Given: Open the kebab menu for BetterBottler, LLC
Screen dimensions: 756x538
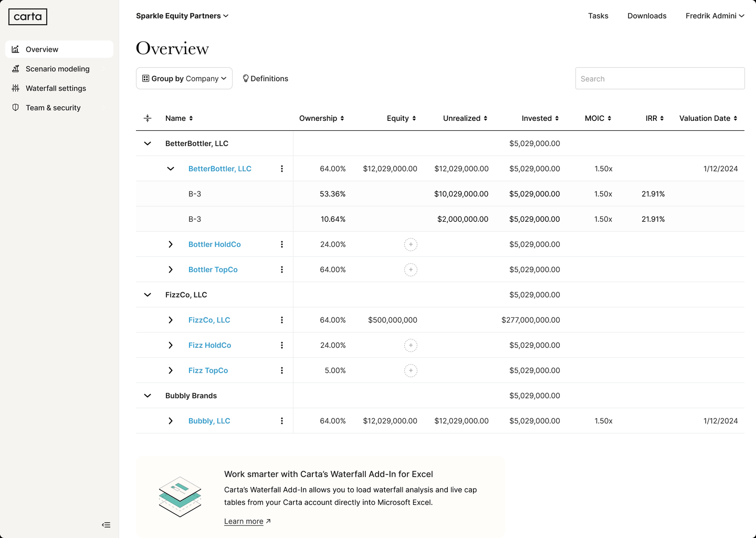Looking at the screenshot, I should pos(282,169).
